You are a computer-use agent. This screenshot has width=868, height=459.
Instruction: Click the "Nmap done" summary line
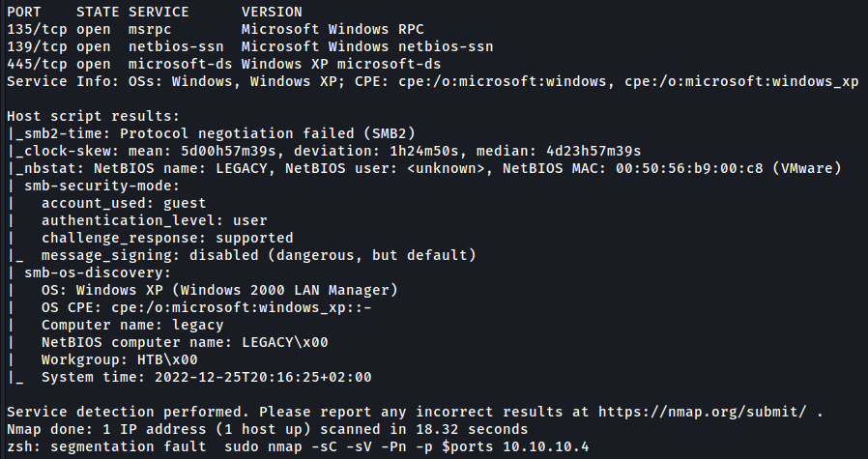click(266, 430)
